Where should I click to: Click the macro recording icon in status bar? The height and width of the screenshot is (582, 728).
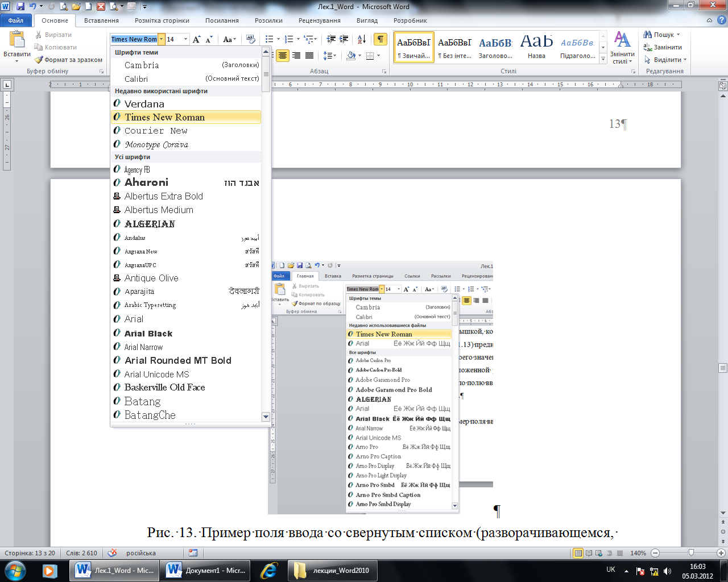(x=193, y=553)
